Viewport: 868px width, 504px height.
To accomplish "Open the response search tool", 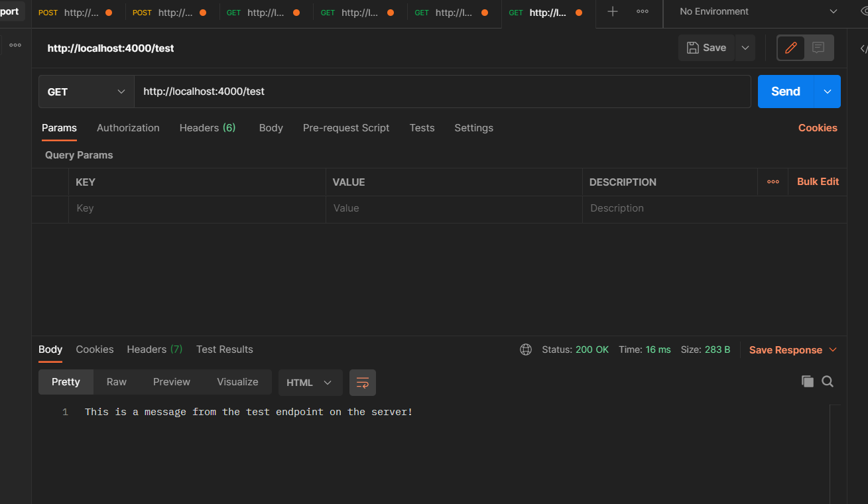I will (827, 381).
